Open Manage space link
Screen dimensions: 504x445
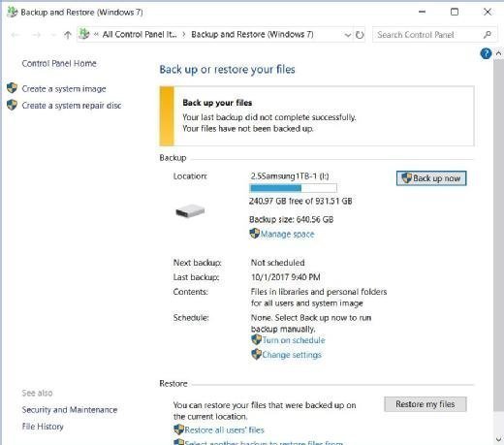pos(287,234)
